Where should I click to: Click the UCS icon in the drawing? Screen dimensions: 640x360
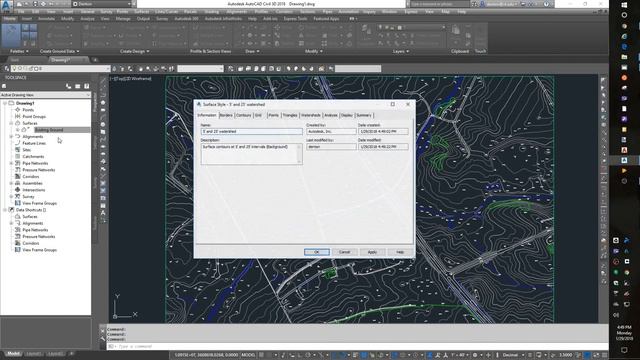[124, 307]
